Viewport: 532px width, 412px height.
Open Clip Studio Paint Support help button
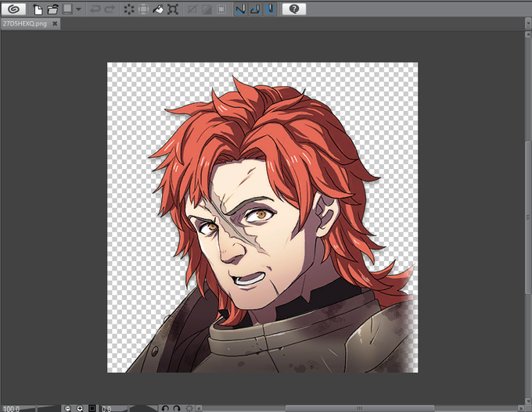point(294,9)
